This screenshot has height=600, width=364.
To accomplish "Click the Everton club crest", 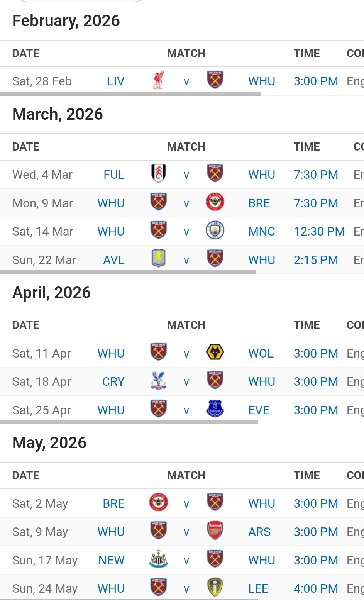I will tap(215, 409).
